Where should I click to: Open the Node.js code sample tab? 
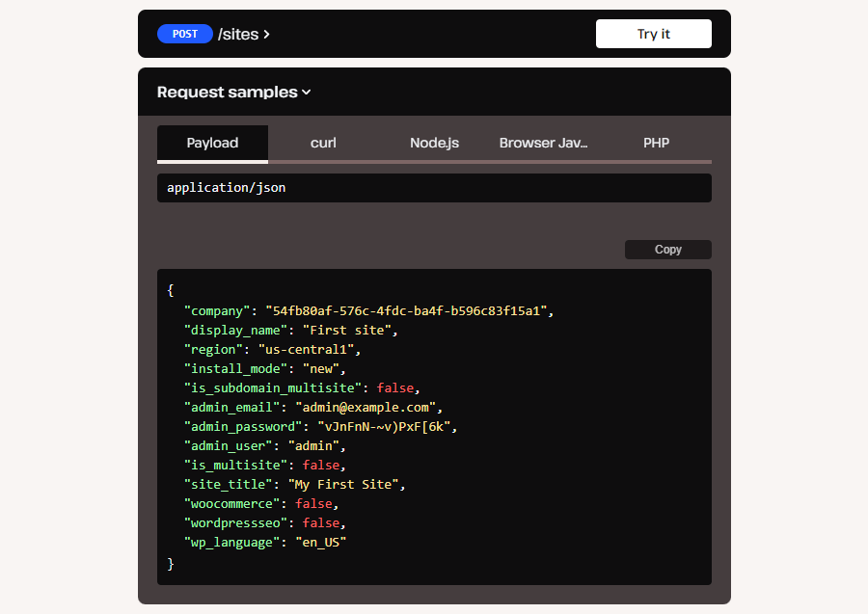(x=434, y=143)
